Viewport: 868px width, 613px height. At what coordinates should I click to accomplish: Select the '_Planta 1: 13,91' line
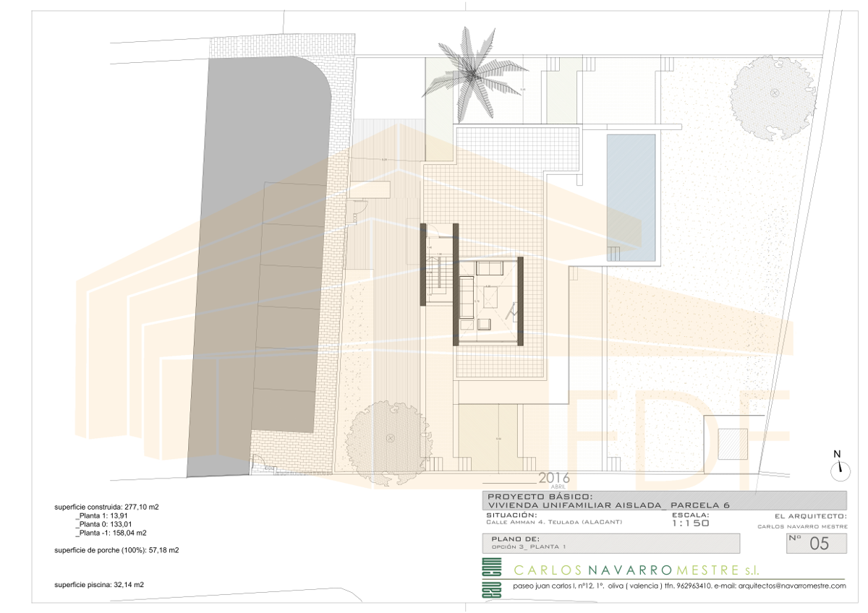pyautogui.click(x=101, y=516)
